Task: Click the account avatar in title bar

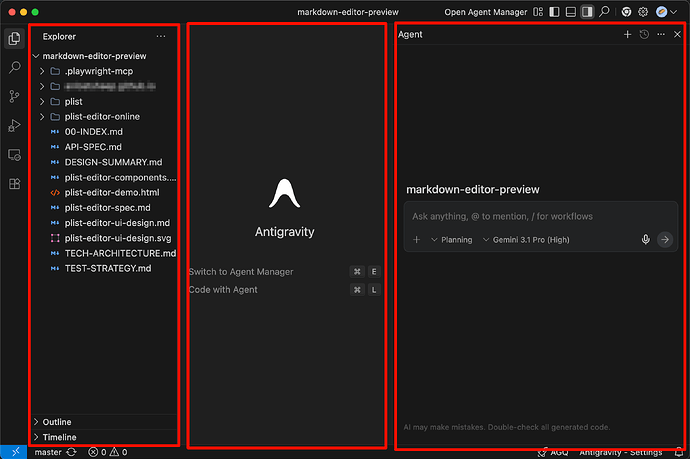Action: (x=661, y=12)
